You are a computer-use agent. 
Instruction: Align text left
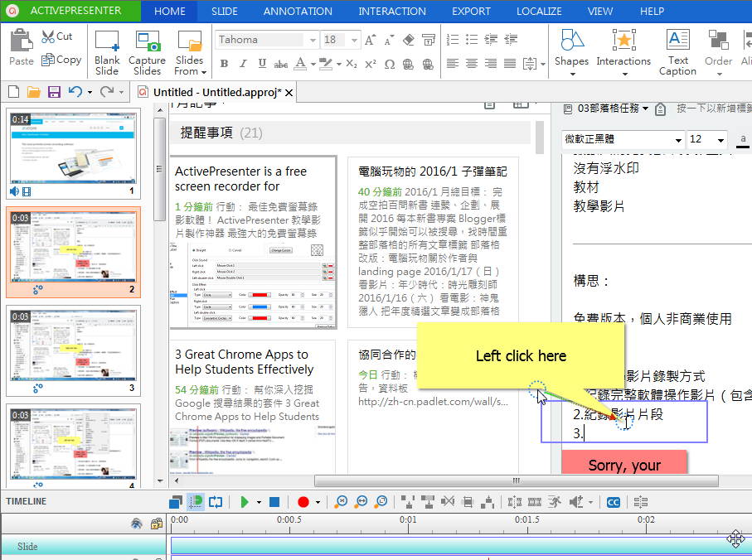coord(452,63)
